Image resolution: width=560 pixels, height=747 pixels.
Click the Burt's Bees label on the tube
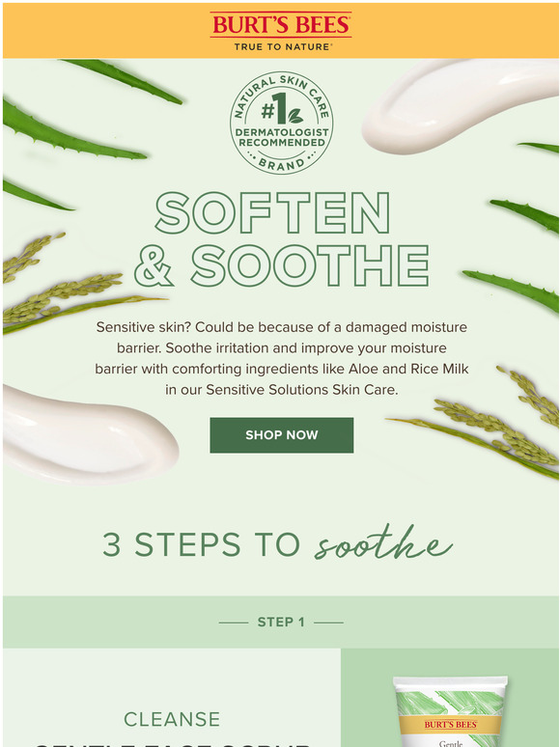pyautogui.click(x=450, y=725)
